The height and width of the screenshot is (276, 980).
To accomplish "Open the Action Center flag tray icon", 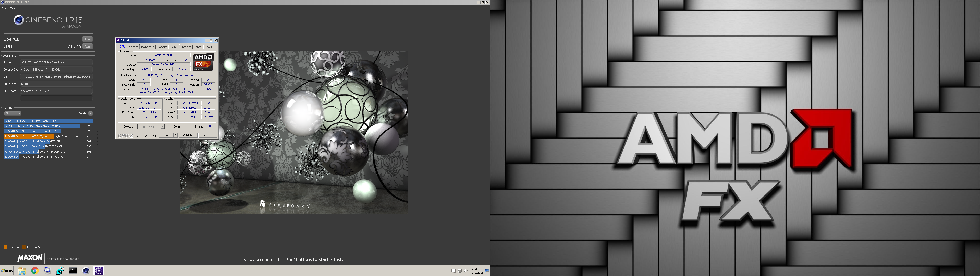I will point(454,271).
